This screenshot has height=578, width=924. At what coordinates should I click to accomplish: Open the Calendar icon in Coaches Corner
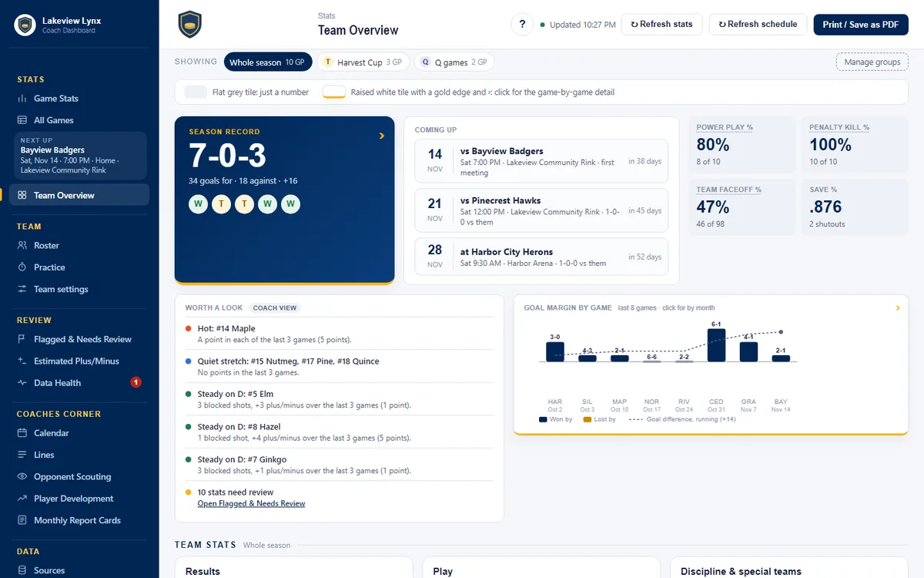point(22,433)
